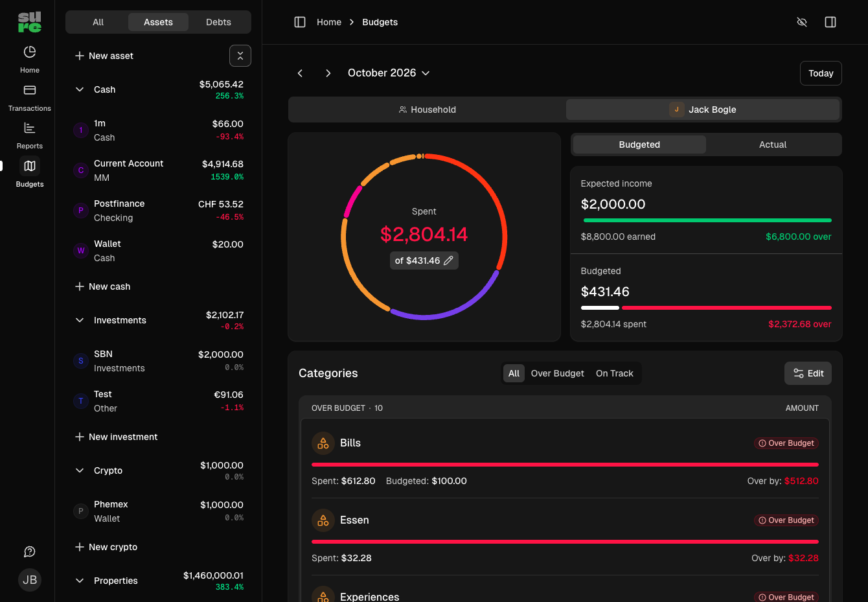Viewport: 868px width, 602px height.
Task: Toggle privacy mode eye icon
Action: coord(802,22)
